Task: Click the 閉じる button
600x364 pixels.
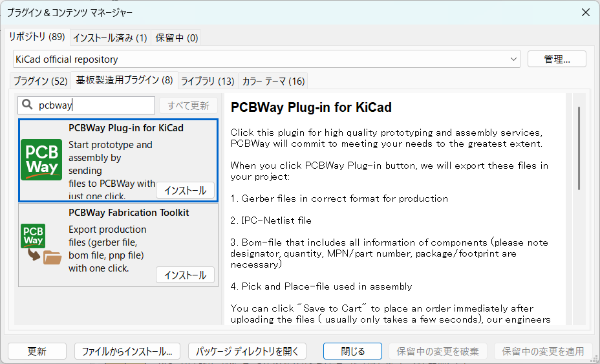Action: coord(352,351)
